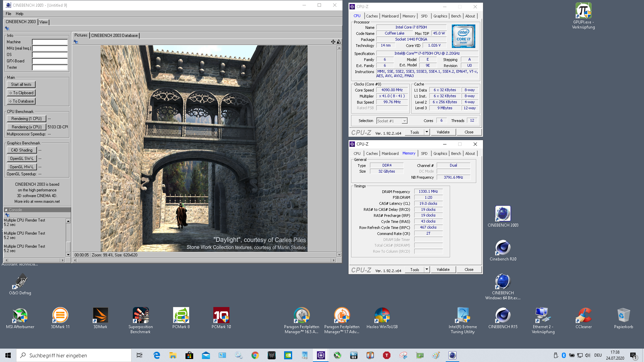Switch to CINEBENCH 2003 Database tab
This screenshot has height=362, width=644.
click(114, 36)
